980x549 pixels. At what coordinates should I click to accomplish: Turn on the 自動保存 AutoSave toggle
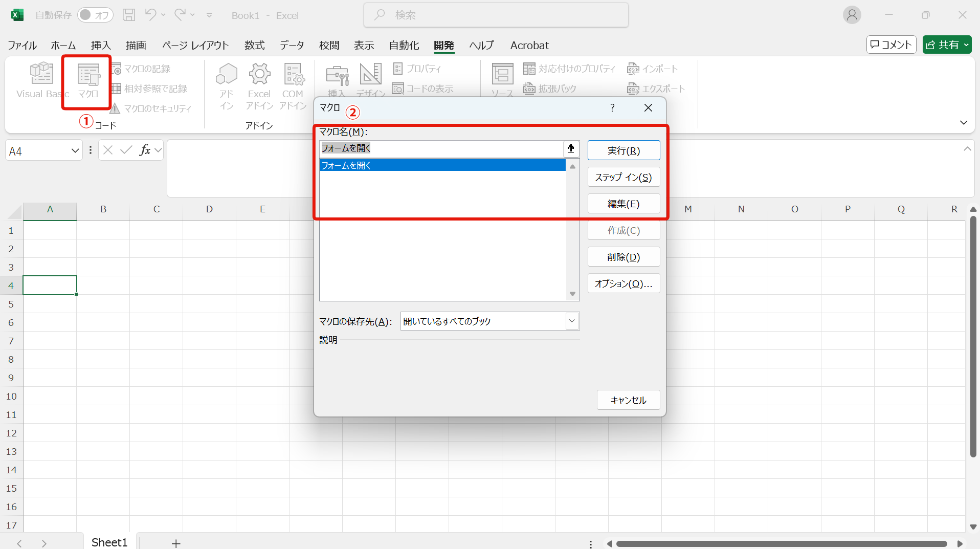pyautogui.click(x=95, y=15)
